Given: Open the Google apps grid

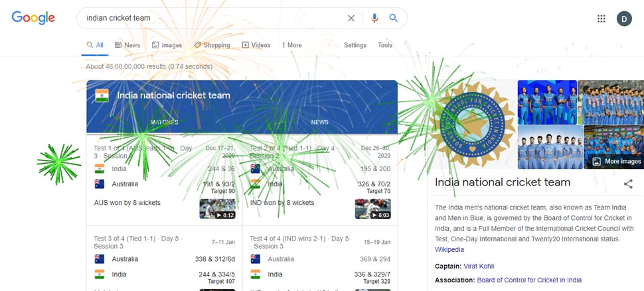Looking at the screenshot, I should (602, 19).
